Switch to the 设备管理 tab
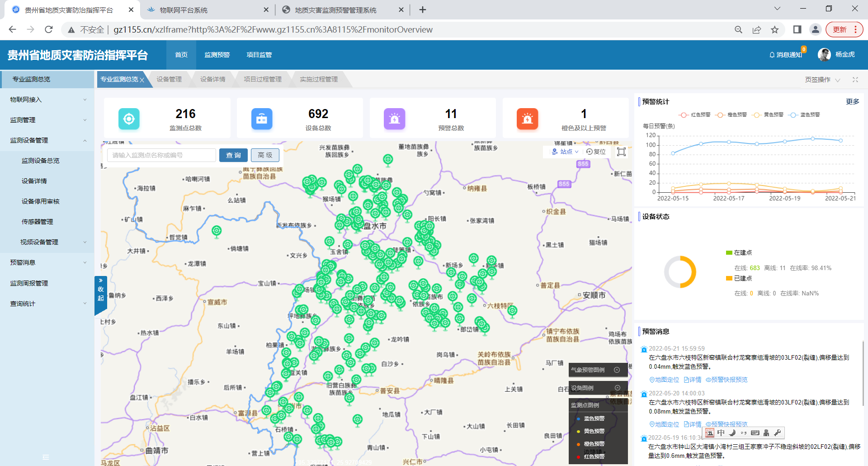This screenshot has height=466, width=868. pyautogui.click(x=169, y=80)
